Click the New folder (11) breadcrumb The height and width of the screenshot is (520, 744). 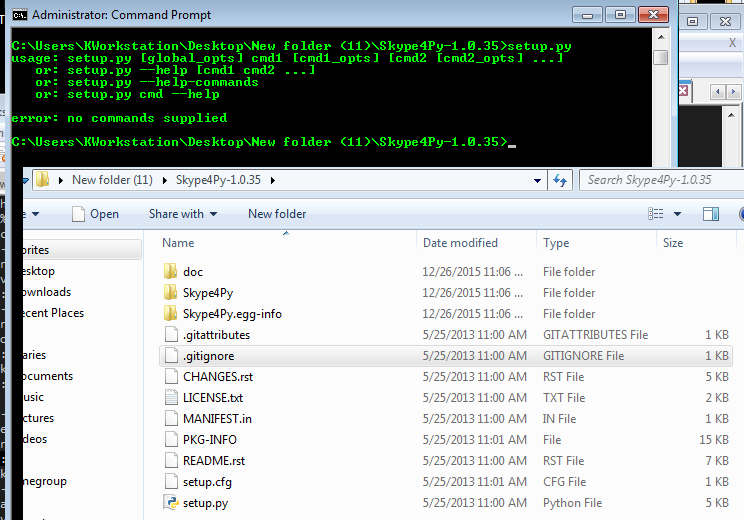pyautogui.click(x=112, y=180)
